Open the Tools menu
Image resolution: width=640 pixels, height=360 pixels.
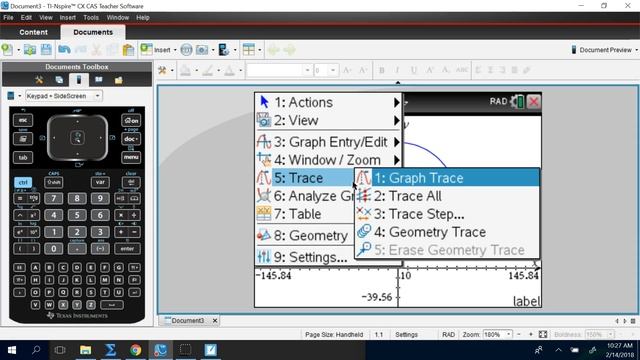point(91,18)
